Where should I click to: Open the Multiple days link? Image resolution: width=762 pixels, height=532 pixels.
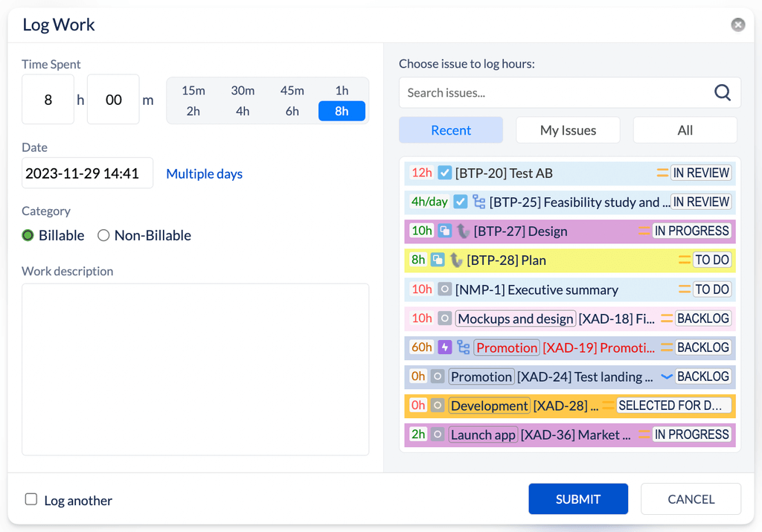tap(204, 174)
